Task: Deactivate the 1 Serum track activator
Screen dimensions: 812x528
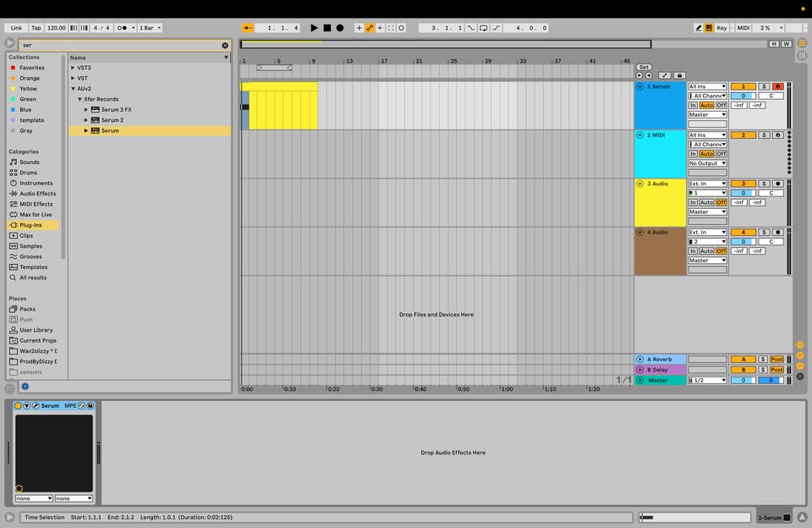Action: coord(743,86)
